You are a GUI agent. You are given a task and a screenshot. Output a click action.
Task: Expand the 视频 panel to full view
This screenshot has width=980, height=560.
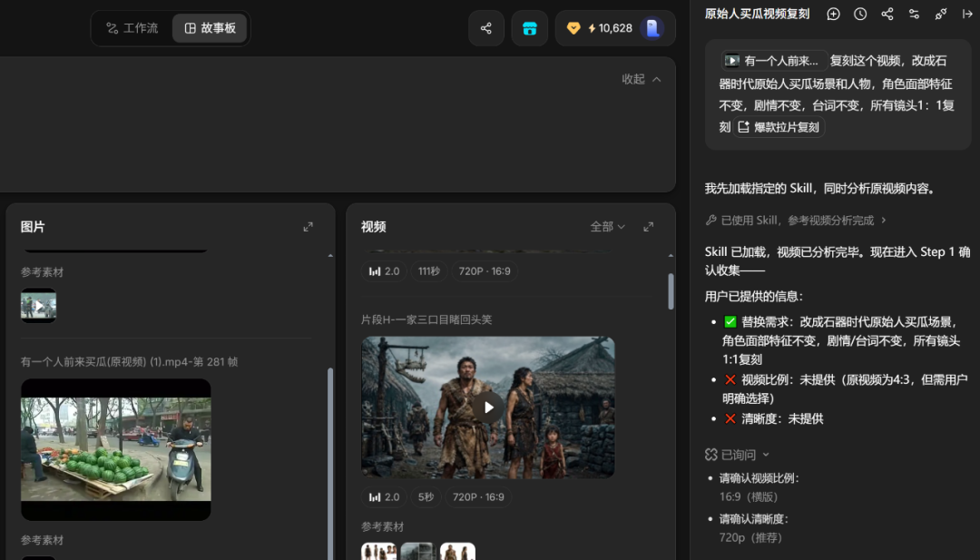point(648,227)
